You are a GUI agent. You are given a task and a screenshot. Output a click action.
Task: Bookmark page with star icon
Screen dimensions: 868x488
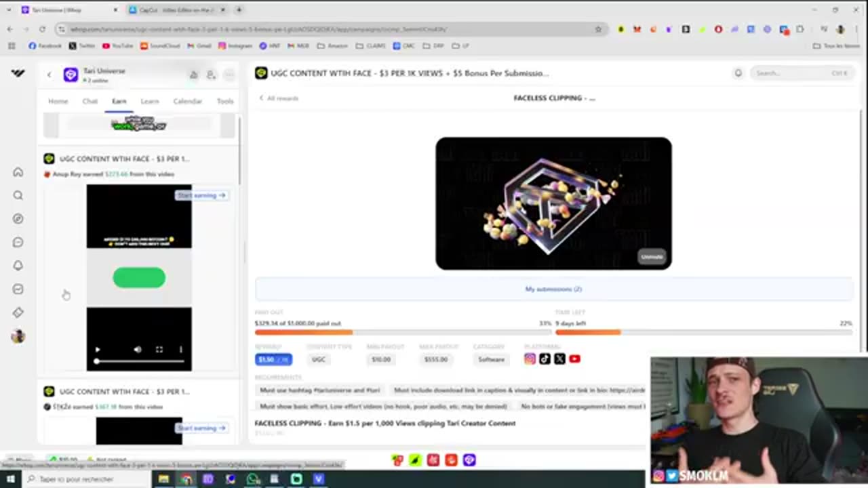click(x=598, y=29)
